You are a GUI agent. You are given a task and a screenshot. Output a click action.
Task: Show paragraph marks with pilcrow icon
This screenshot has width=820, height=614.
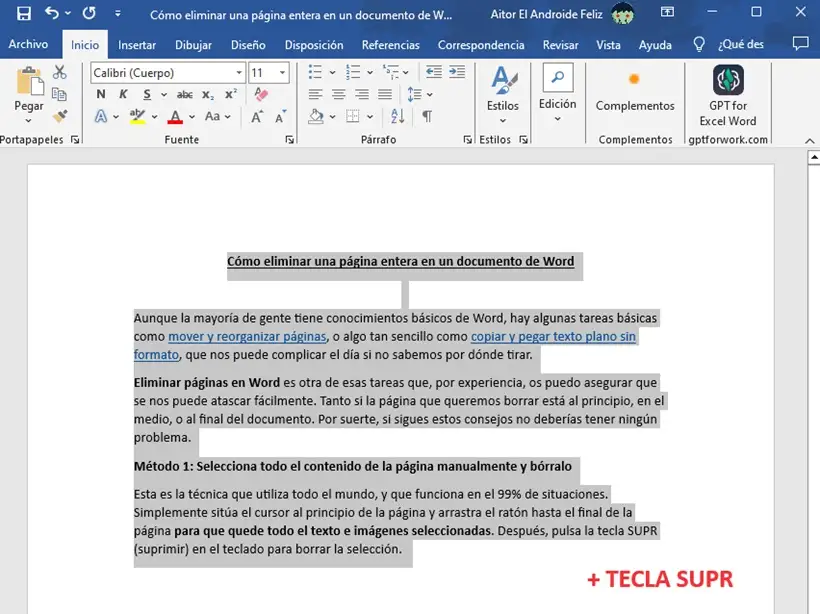(427, 116)
